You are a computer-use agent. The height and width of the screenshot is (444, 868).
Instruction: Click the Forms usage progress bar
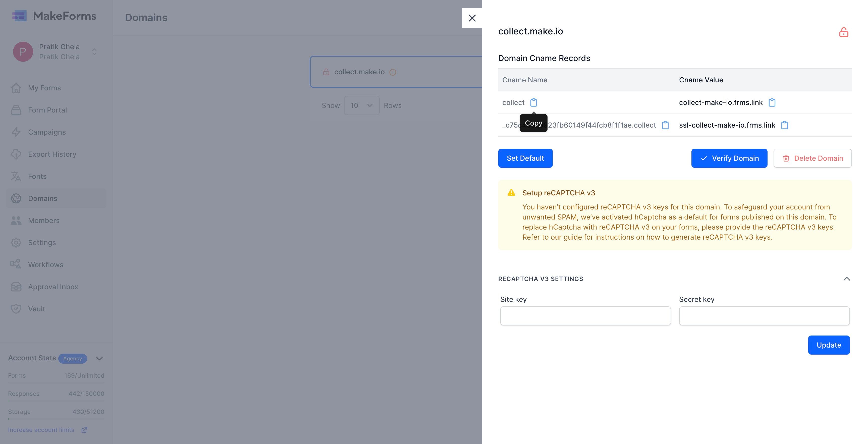56,383
